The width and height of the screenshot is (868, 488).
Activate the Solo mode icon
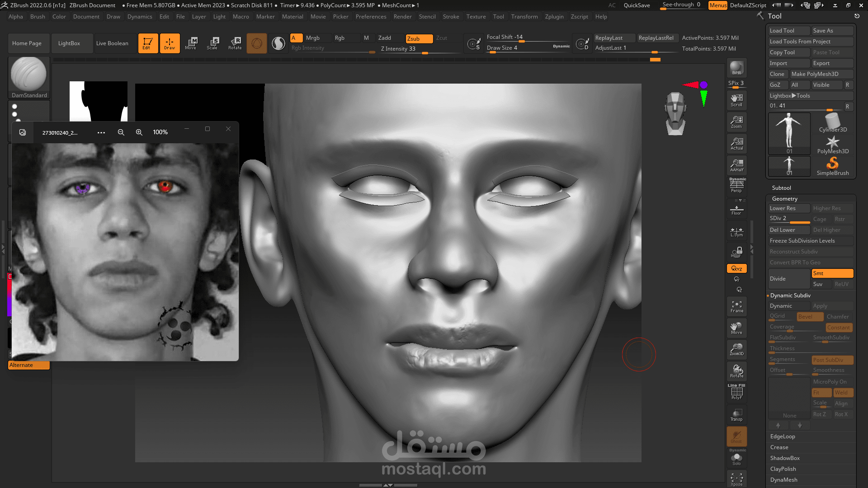click(736, 459)
